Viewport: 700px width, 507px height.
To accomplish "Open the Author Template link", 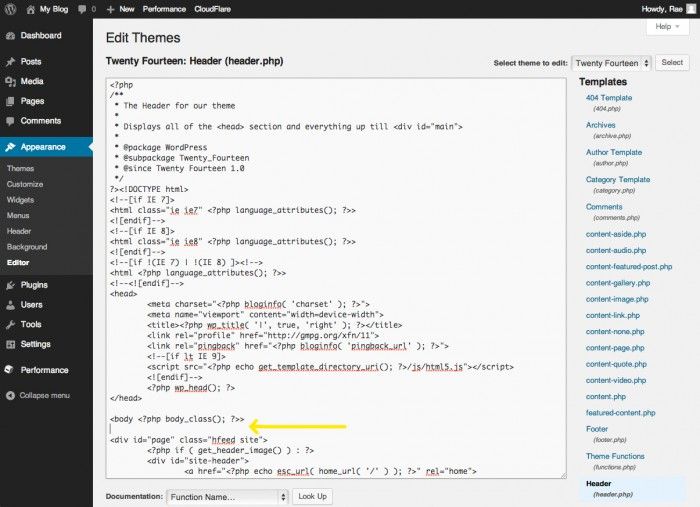I will pos(614,152).
